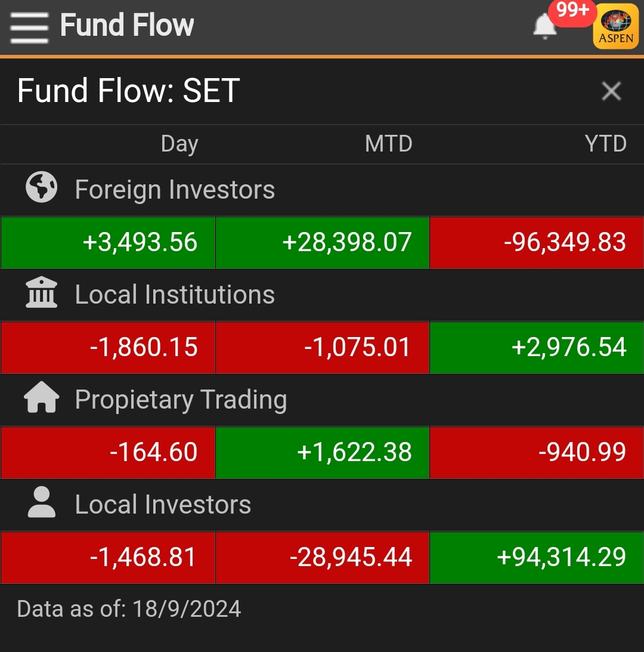The height and width of the screenshot is (652, 644).
Task: Tap the 99+ notification badge
Action: coord(572,11)
